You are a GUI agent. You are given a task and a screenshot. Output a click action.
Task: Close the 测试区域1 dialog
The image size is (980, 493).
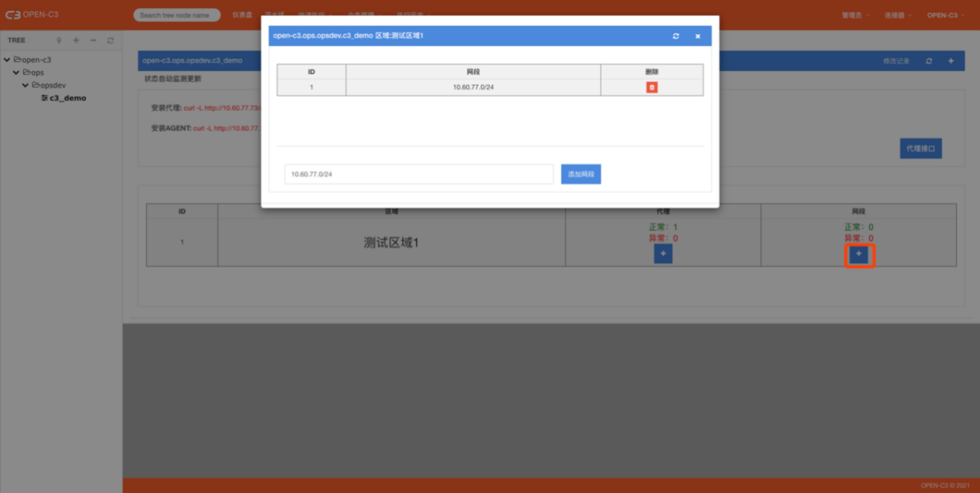tap(697, 36)
